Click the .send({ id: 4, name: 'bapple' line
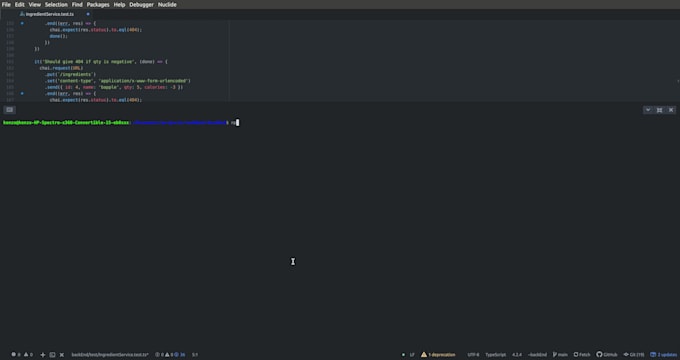The width and height of the screenshot is (680, 360). click(114, 87)
